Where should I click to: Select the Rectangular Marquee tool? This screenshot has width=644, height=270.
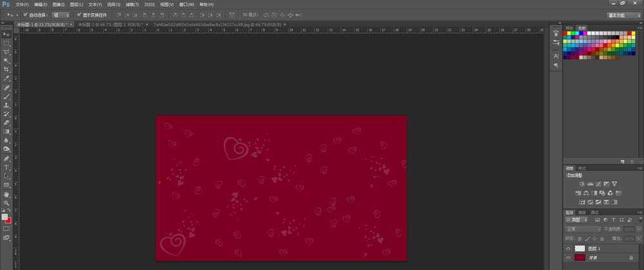(x=6, y=43)
